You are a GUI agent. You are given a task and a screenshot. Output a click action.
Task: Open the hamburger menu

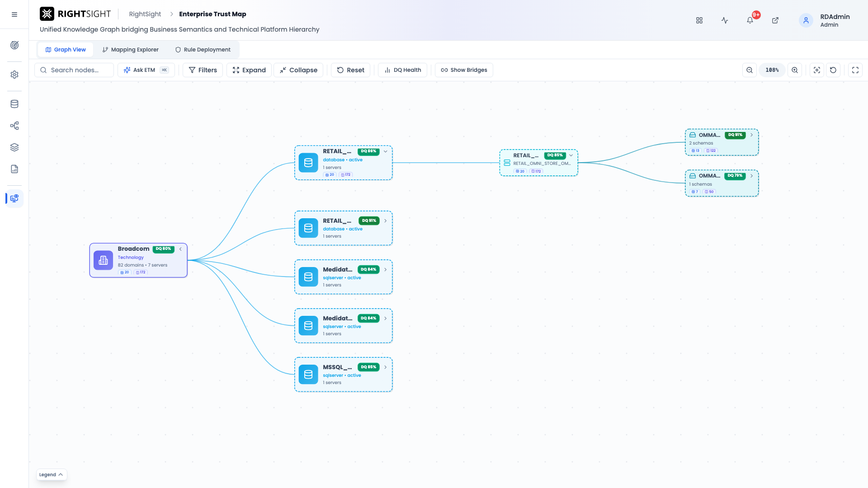(14, 14)
